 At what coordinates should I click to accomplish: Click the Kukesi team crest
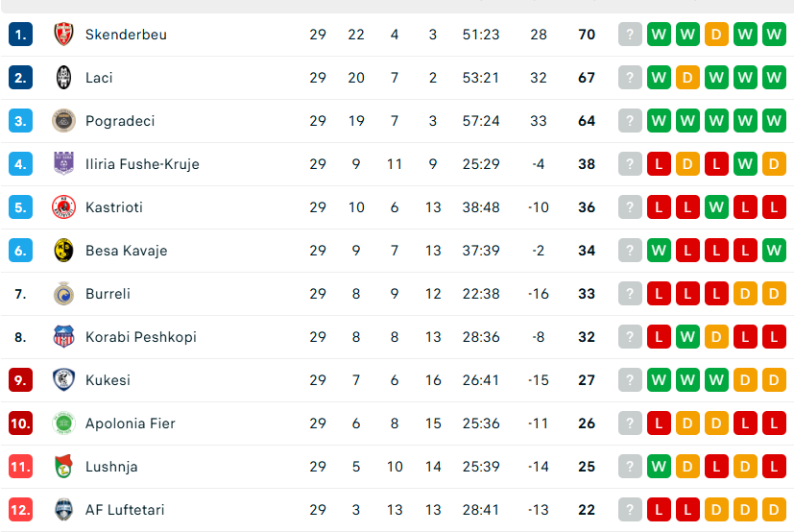coord(63,380)
